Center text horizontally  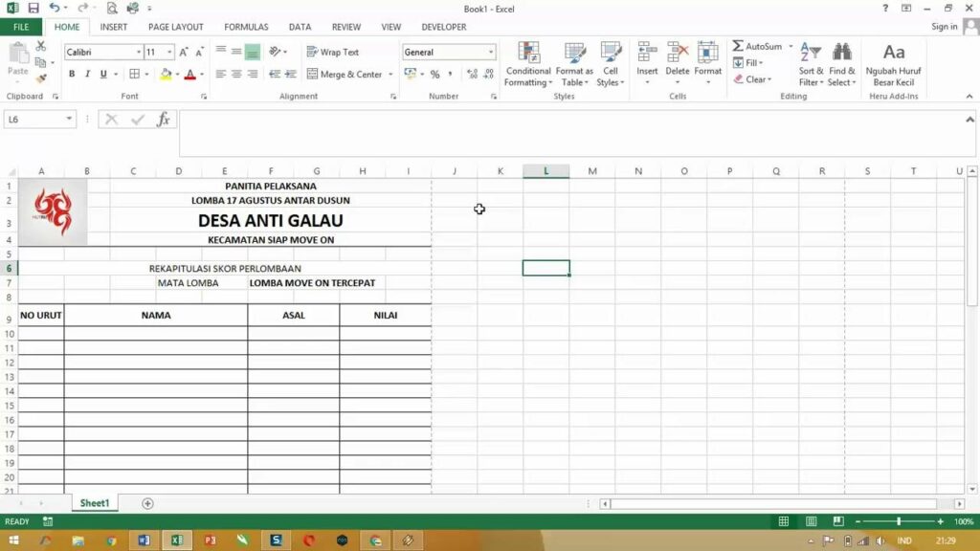pos(236,74)
